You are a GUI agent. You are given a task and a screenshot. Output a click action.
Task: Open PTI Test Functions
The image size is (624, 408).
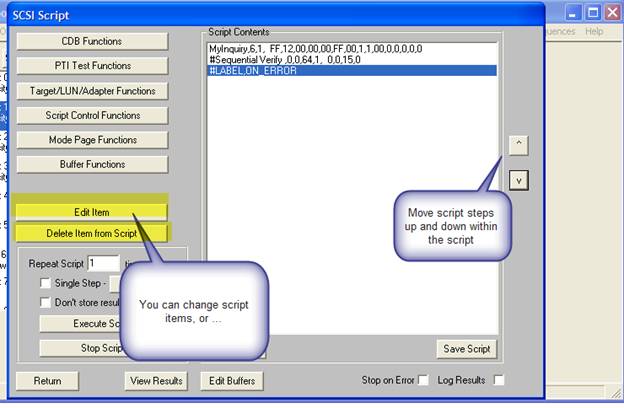coord(91,66)
